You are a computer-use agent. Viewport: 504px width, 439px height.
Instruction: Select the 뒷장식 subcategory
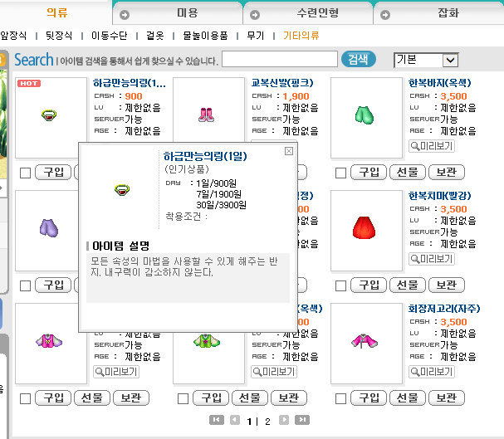[59, 36]
